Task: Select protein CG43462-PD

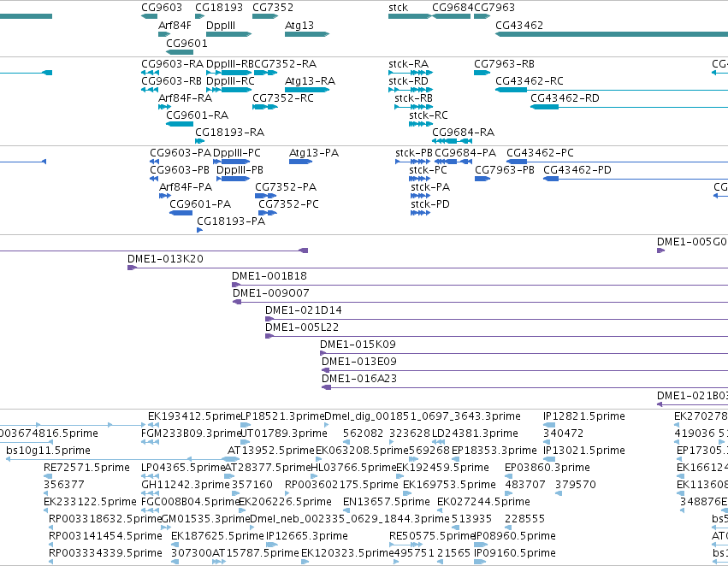Action: [x=636, y=179]
